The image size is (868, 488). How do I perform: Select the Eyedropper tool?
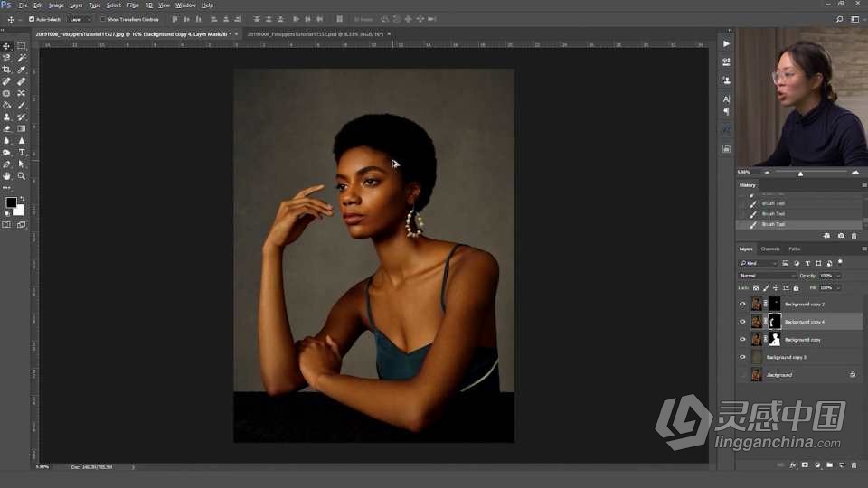pyautogui.click(x=21, y=70)
